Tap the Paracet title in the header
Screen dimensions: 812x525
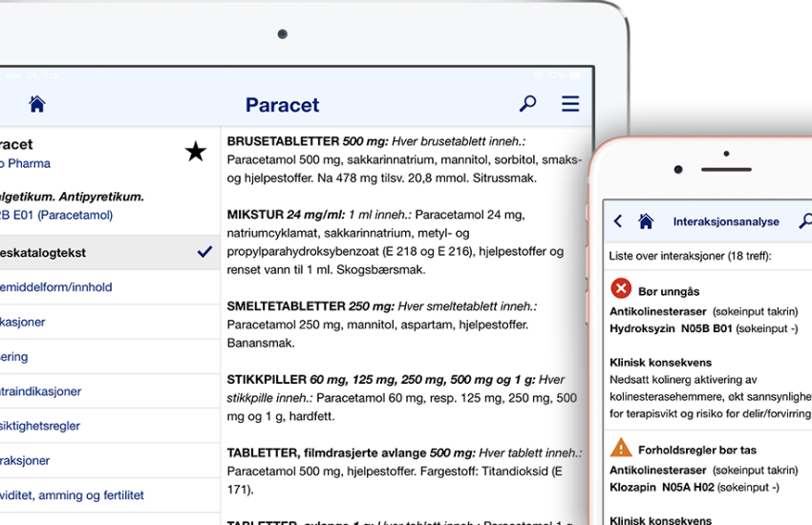282,105
